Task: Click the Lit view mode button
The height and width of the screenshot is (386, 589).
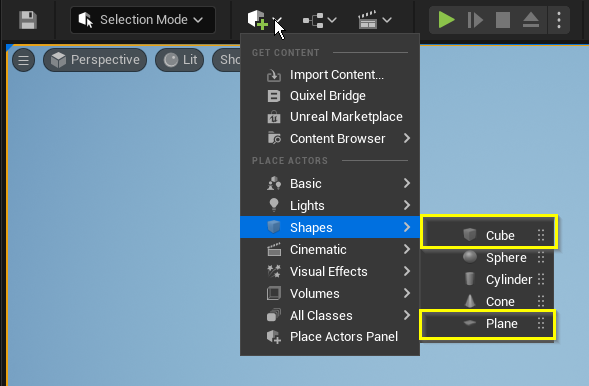Action: coord(180,60)
